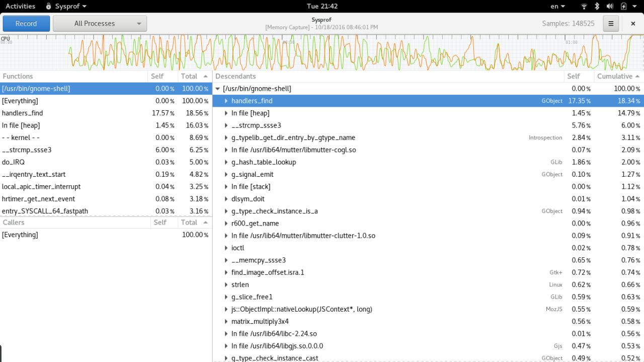Expand dlsym_doit row

click(226, 199)
